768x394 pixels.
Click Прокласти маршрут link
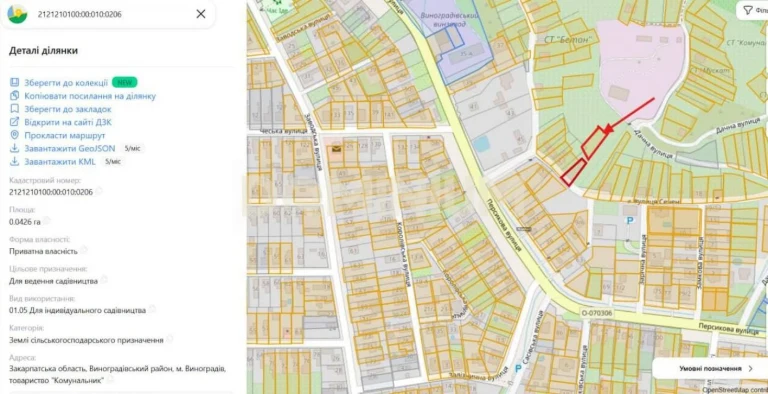click(65, 135)
